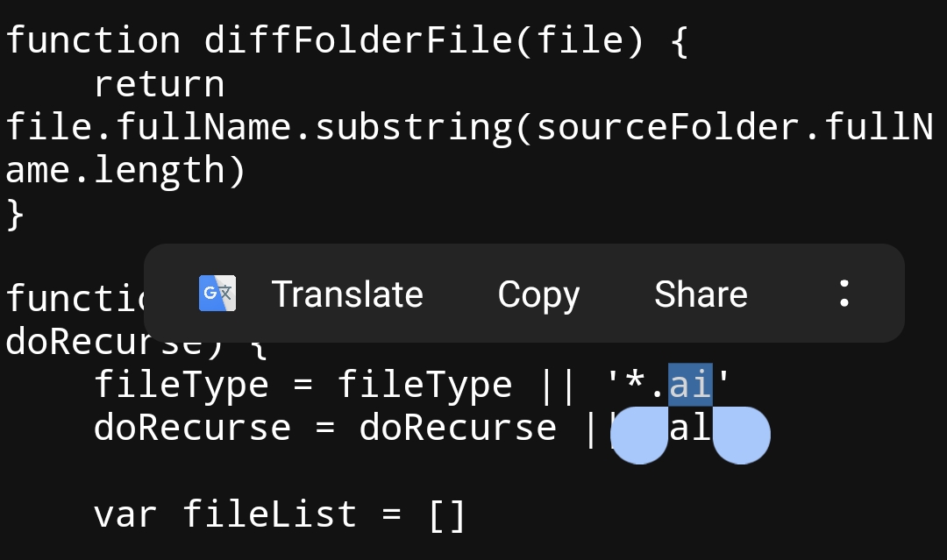Tap the left selection handle
The width and height of the screenshot is (947, 560).
click(640, 435)
